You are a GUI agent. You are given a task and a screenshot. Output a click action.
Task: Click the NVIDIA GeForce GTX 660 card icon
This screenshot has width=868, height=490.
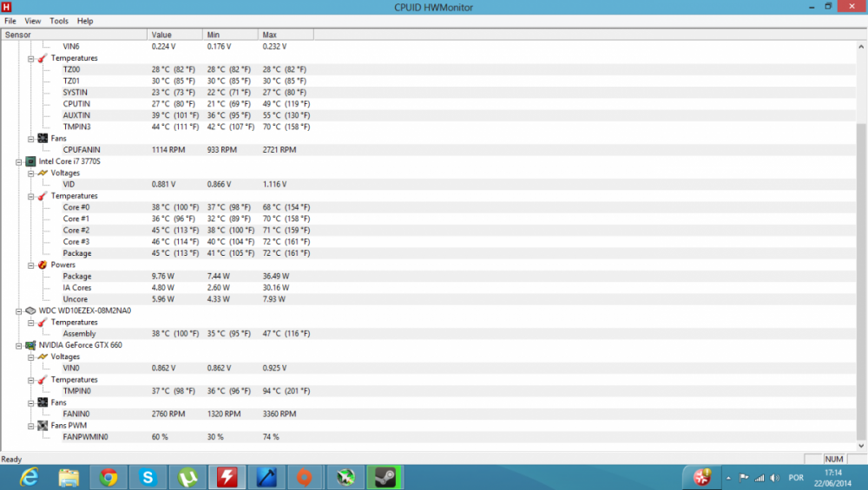[30, 345]
